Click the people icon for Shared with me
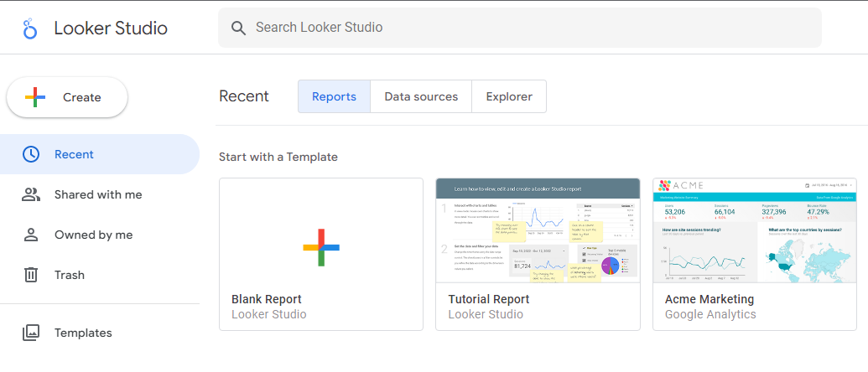The image size is (868, 372). (x=30, y=194)
